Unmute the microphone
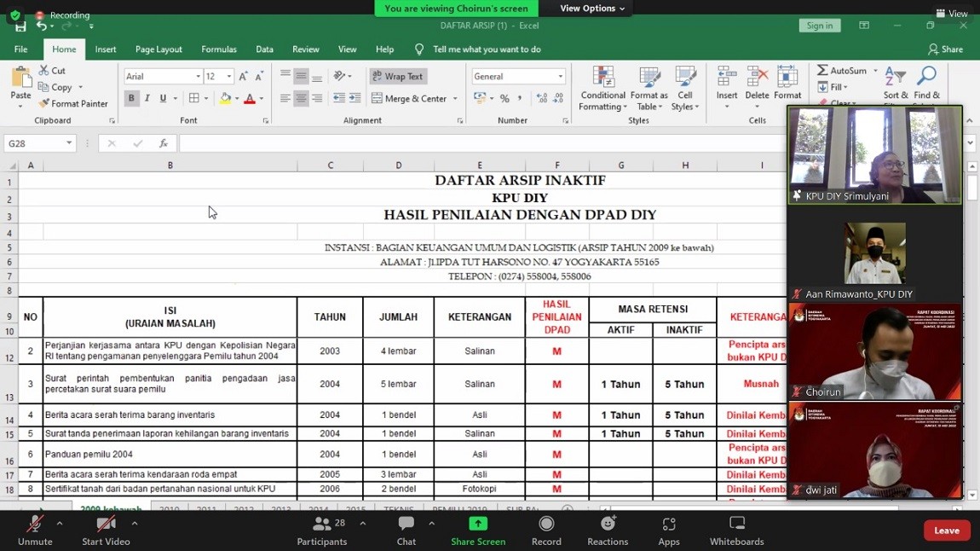This screenshot has height=551, width=980. pyautogui.click(x=35, y=524)
